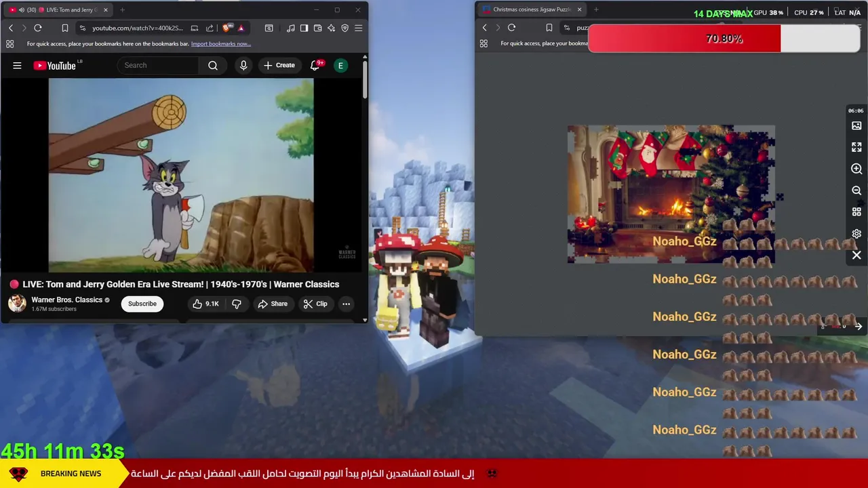Click the Create button

pos(279,65)
